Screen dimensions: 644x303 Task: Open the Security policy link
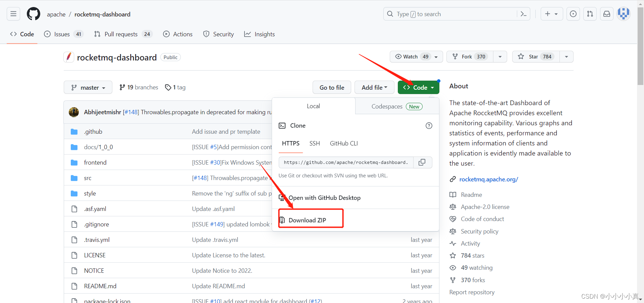pos(480,231)
